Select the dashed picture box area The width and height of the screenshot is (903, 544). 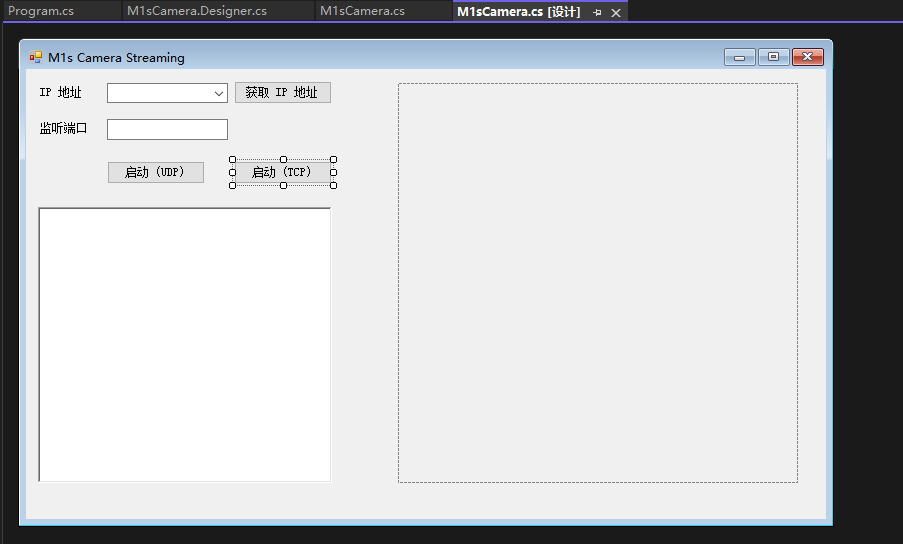tap(598, 283)
